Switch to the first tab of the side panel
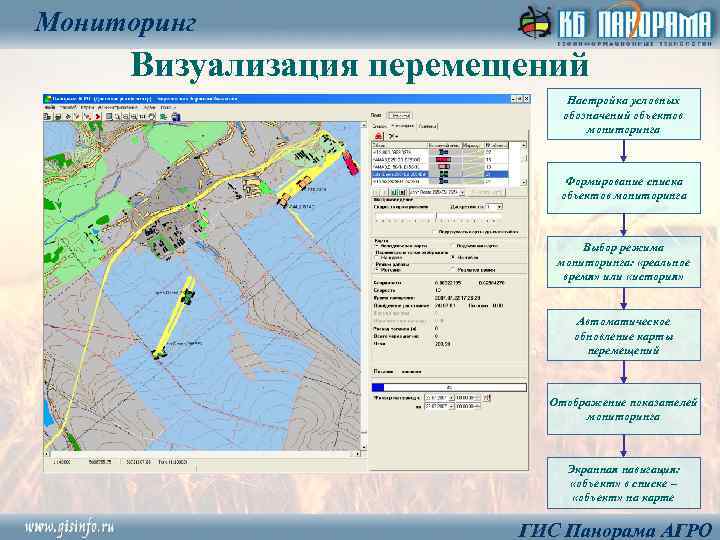Screen dimensions: 720x540 [379, 126]
